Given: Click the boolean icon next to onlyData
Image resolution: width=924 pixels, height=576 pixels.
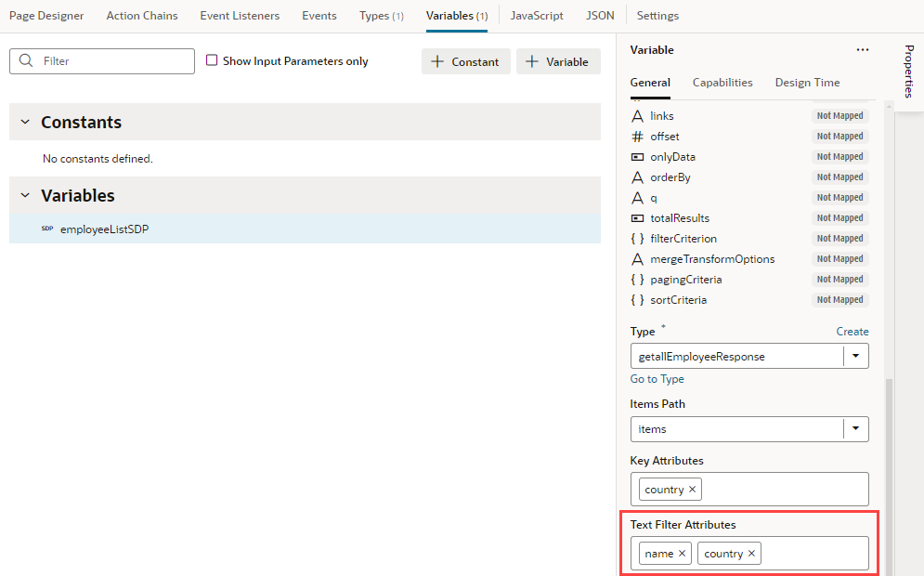Looking at the screenshot, I should [637, 157].
